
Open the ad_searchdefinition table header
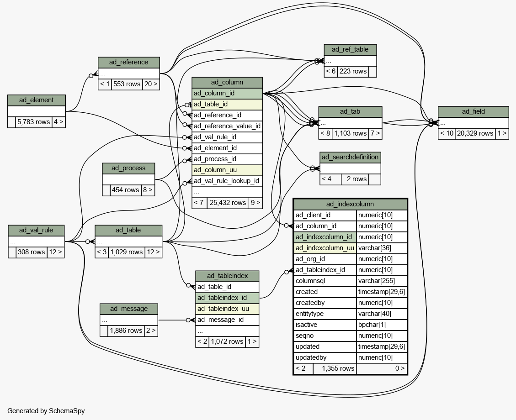[x=350, y=157]
